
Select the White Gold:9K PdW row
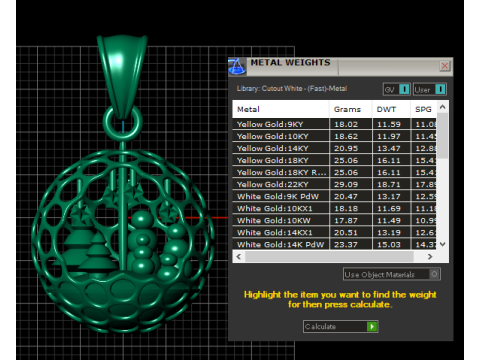(334, 196)
